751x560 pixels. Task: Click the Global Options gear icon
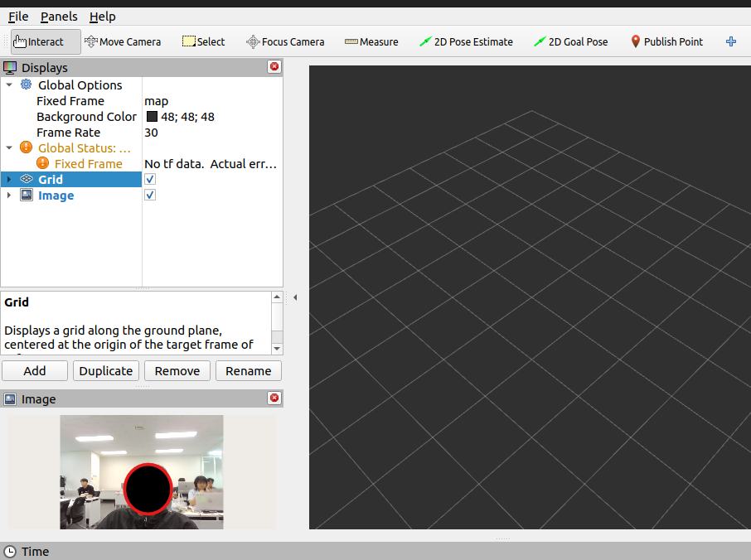[27, 84]
